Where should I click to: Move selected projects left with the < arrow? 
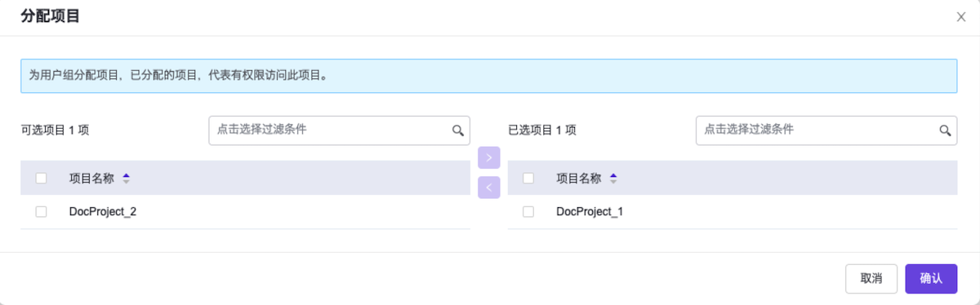[x=488, y=188]
